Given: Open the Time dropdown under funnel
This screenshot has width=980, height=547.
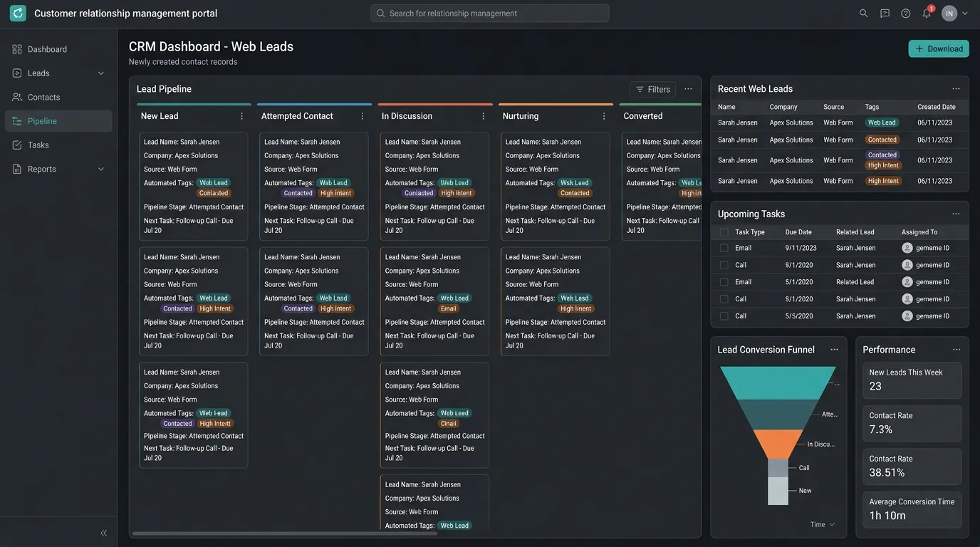Looking at the screenshot, I should pos(823,525).
